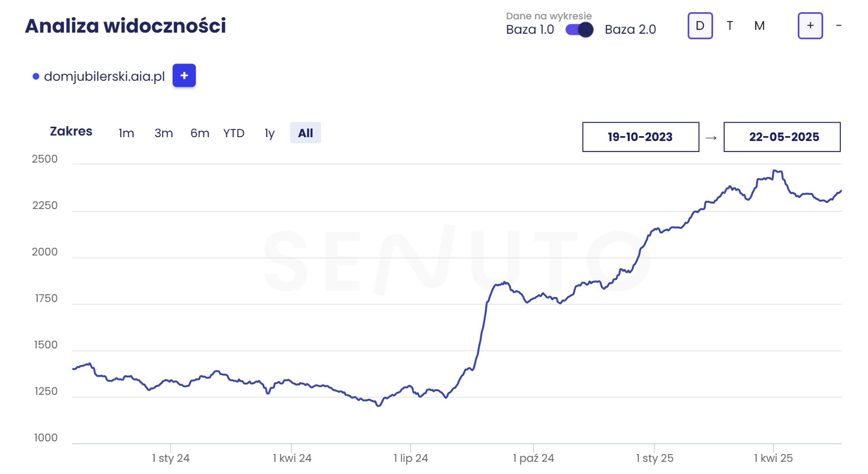Open the start date 19-10-2023 picker
Viewport: 868px width, 474px height.
pyautogui.click(x=640, y=137)
